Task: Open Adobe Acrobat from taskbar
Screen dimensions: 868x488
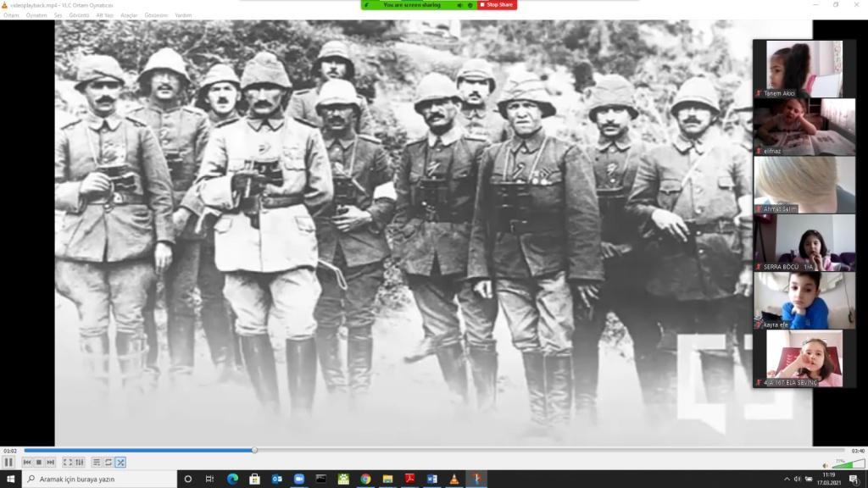Action: pos(409,479)
